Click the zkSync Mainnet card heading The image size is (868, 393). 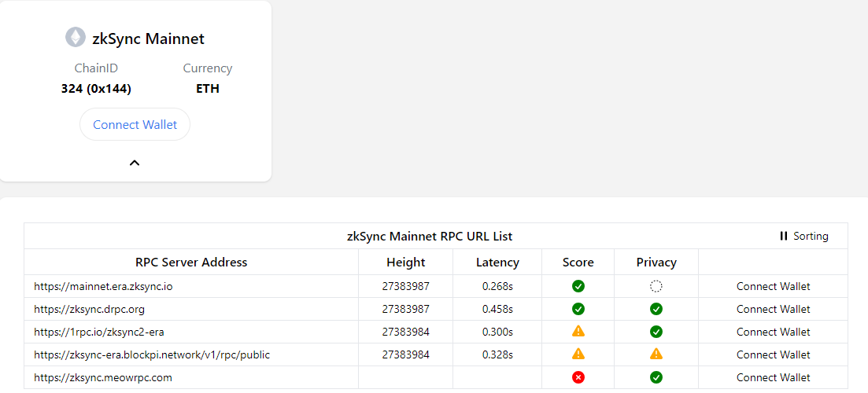point(149,39)
